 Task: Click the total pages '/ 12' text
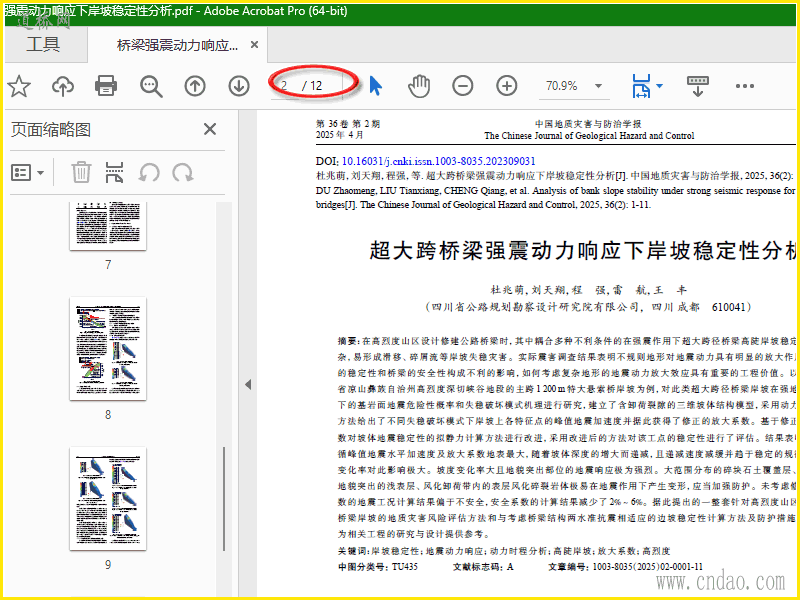(312, 86)
